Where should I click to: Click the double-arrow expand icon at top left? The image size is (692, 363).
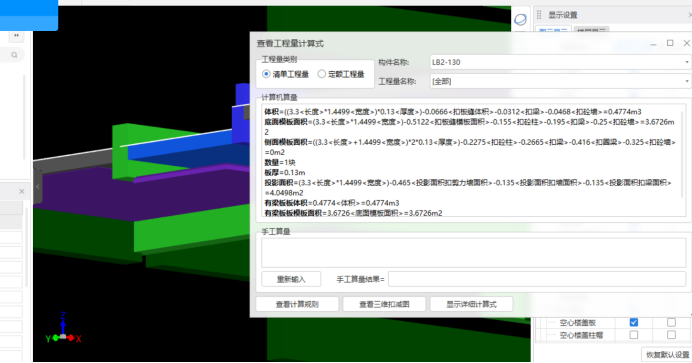click(x=16, y=36)
